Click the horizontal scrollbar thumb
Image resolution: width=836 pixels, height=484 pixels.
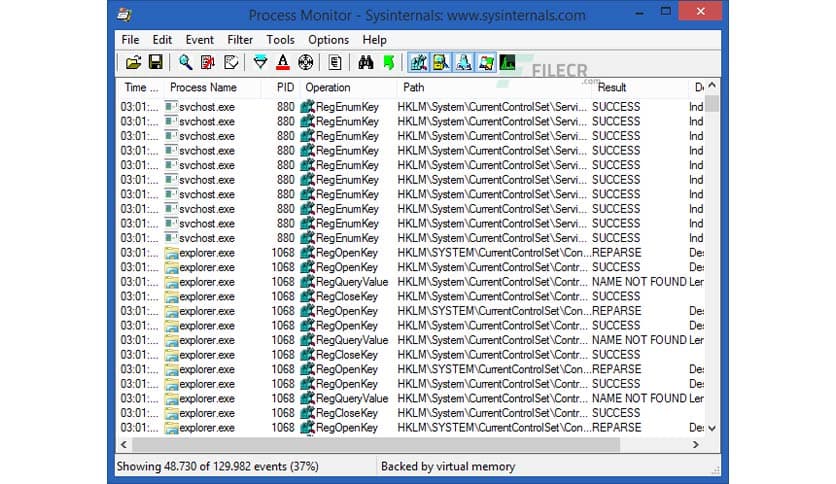pos(376,445)
